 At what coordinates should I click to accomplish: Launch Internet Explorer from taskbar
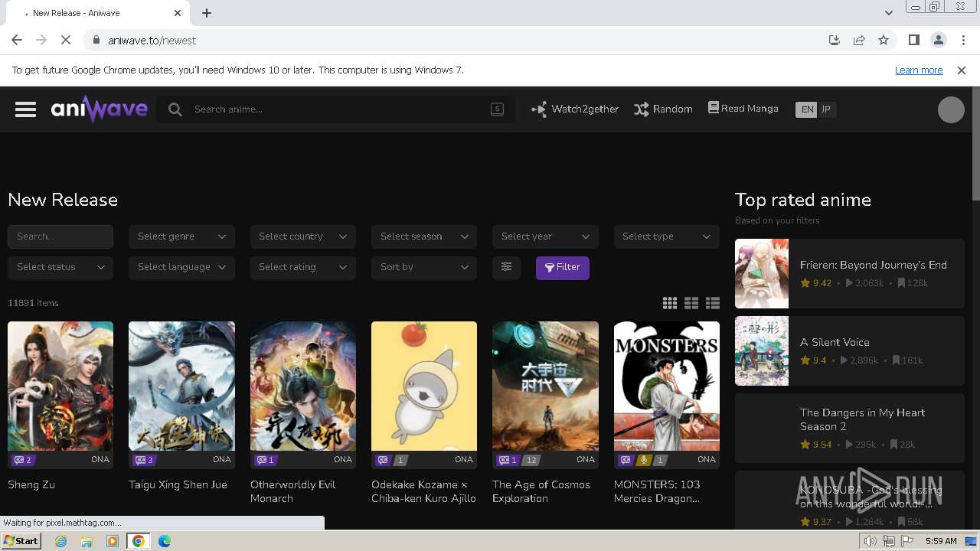coord(61,541)
